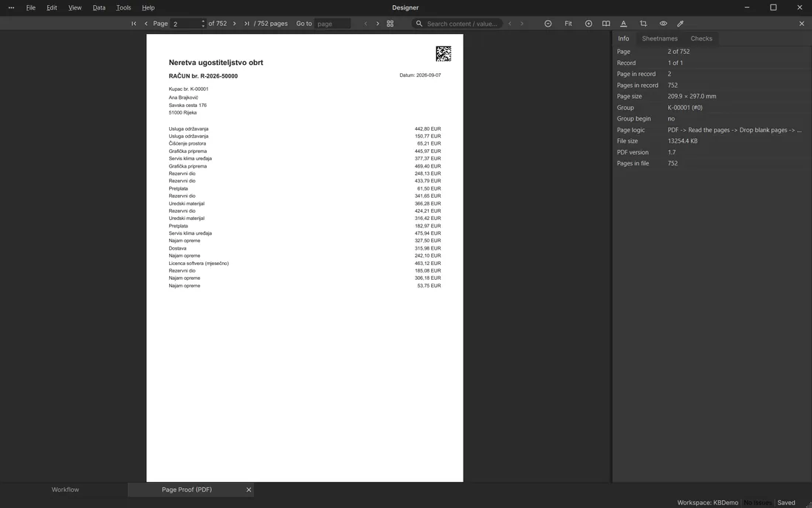The width and height of the screenshot is (812, 508).
Task: Zoom out with the minus icon
Action: point(548,24)
